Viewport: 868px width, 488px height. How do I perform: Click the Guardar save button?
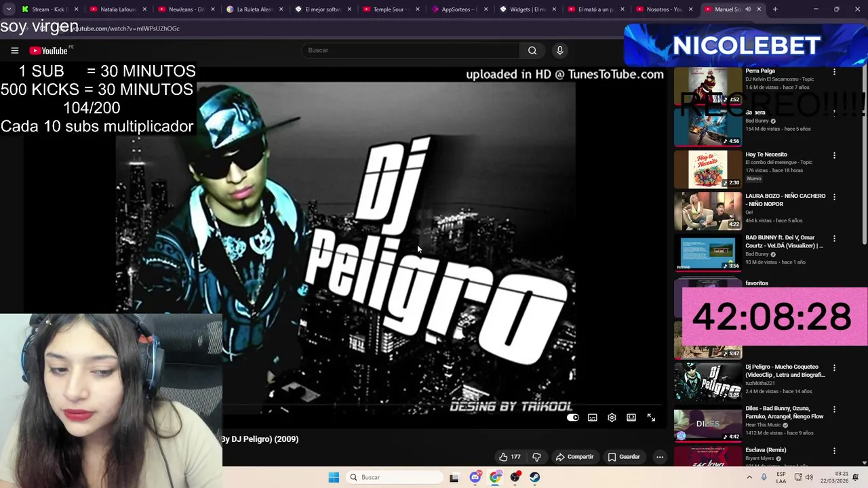(624, 457)
